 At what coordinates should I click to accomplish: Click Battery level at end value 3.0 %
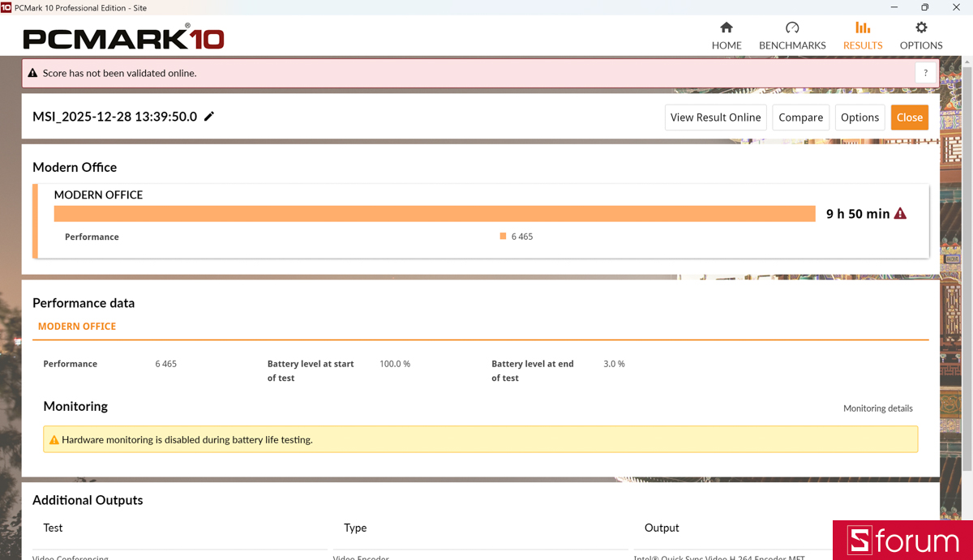point(614,364)
